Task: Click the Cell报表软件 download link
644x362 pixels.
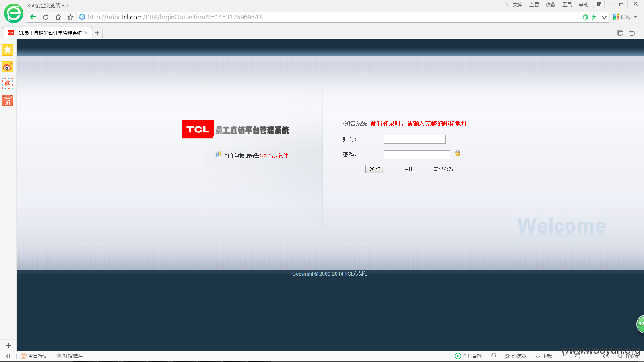Action: tap(274, 156)
